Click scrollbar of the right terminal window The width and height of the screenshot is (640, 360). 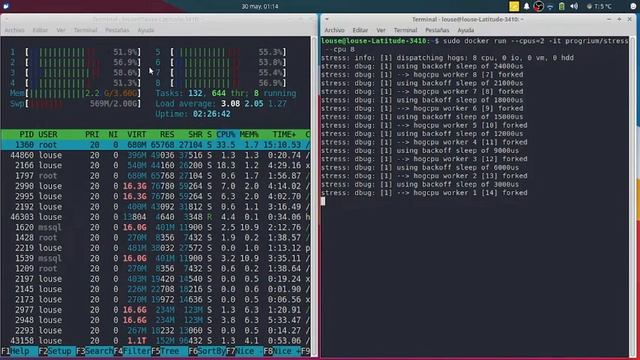tap(632, 196)
